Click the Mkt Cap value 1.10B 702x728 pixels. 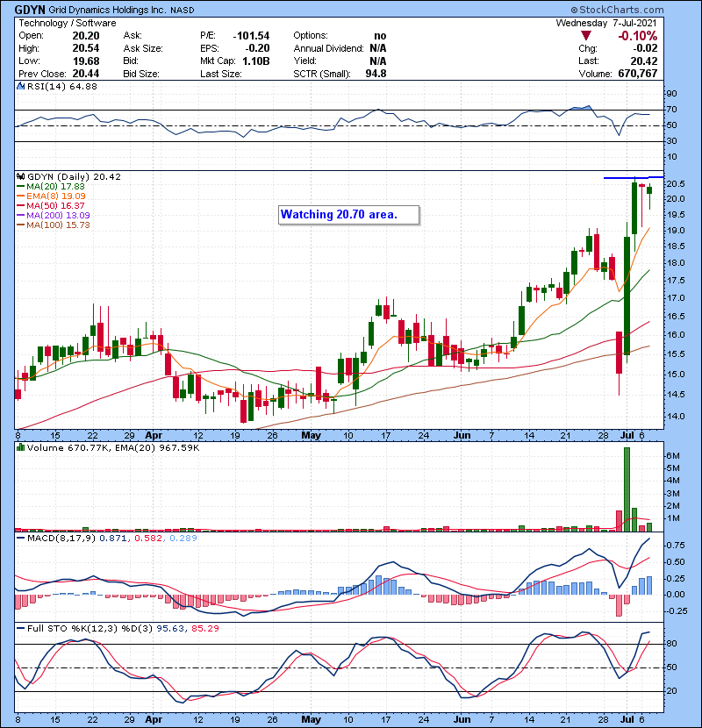(x=256, y=61)
